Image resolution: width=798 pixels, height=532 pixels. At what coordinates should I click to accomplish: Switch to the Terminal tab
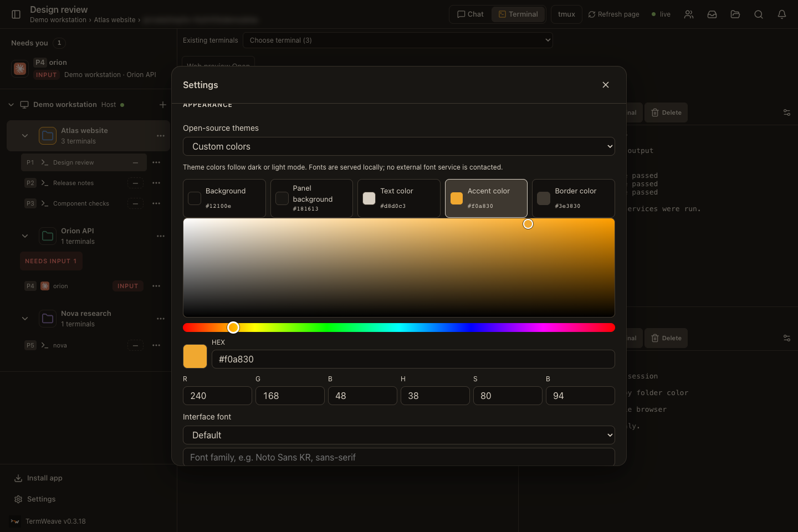518,14
